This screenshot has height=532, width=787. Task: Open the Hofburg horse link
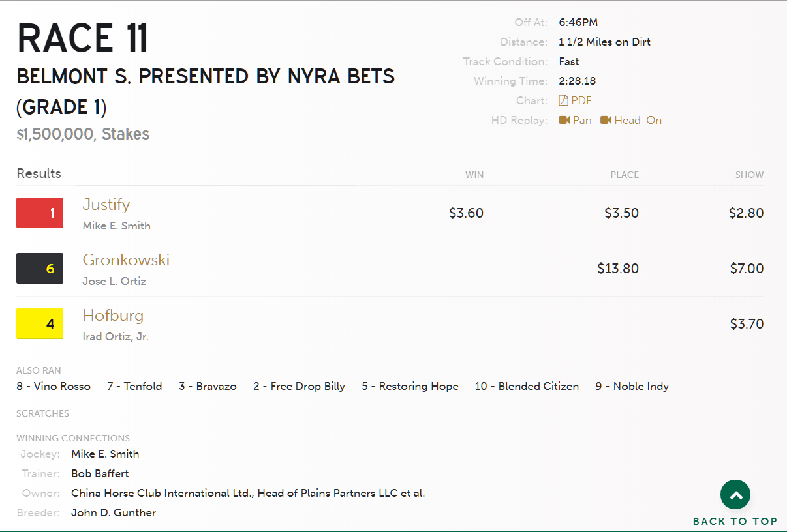click(113, 316)
